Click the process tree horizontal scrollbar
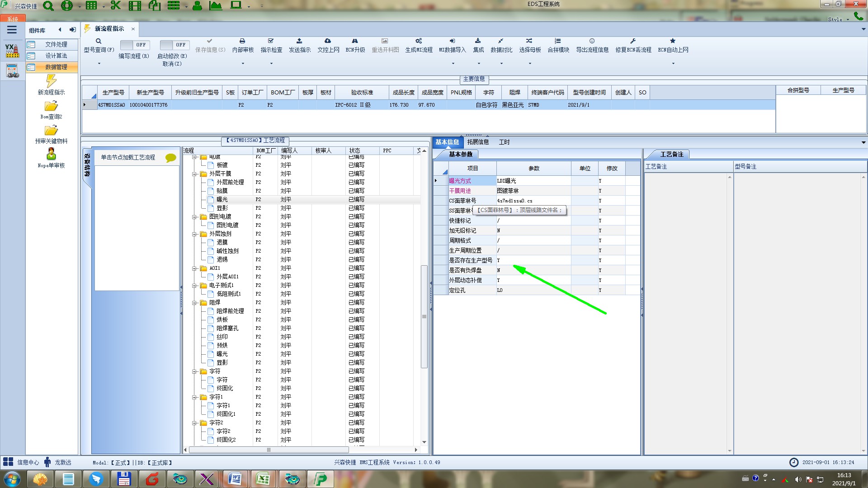Viewport: 868px width, 488px height. (269, 450)
